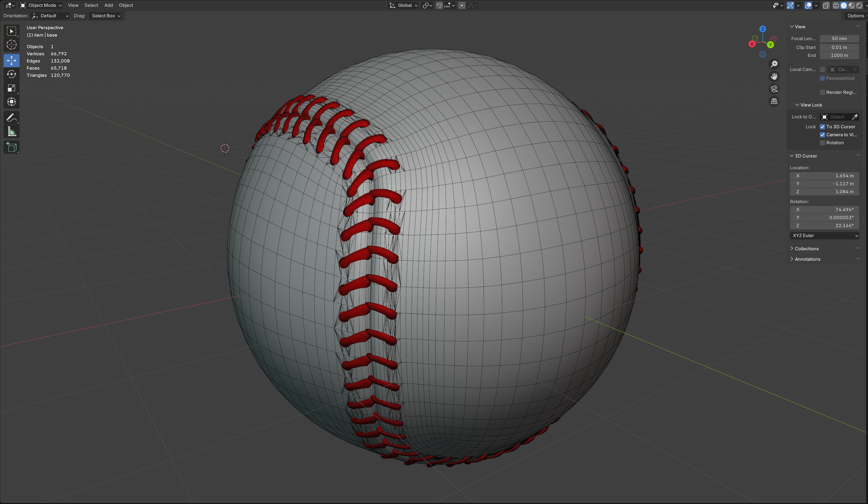Screen dimensions: 868x504
Task: Enable the Rotation lock checkbox
Action: point(822,143)
